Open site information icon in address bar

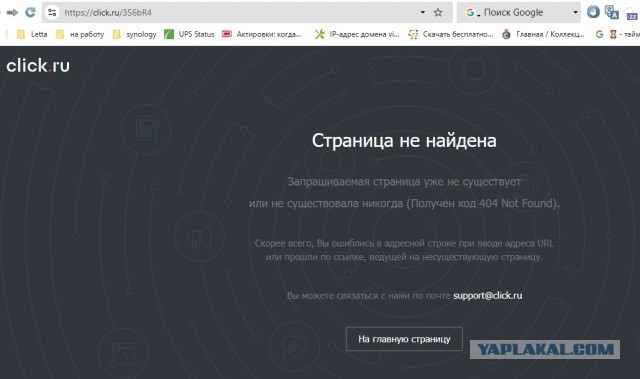[x=52, y=13]
